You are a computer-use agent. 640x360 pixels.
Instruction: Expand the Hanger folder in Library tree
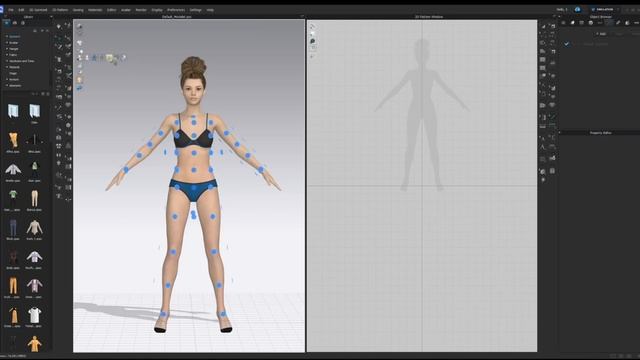click(x=7, y=49)
